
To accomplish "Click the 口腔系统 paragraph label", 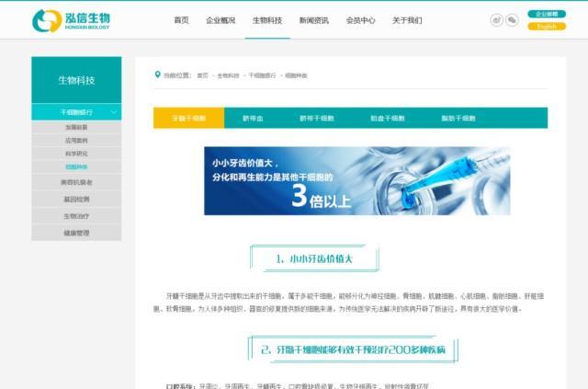I will pos(180,385).
